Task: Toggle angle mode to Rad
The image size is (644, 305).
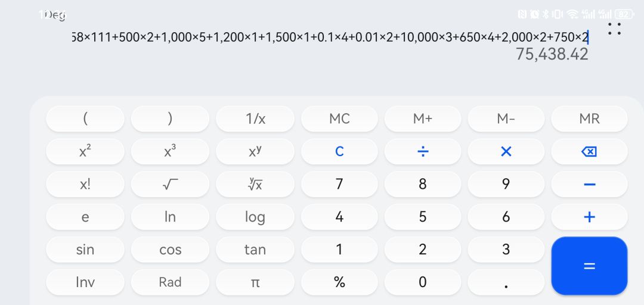Action: (x=170, y=282)
